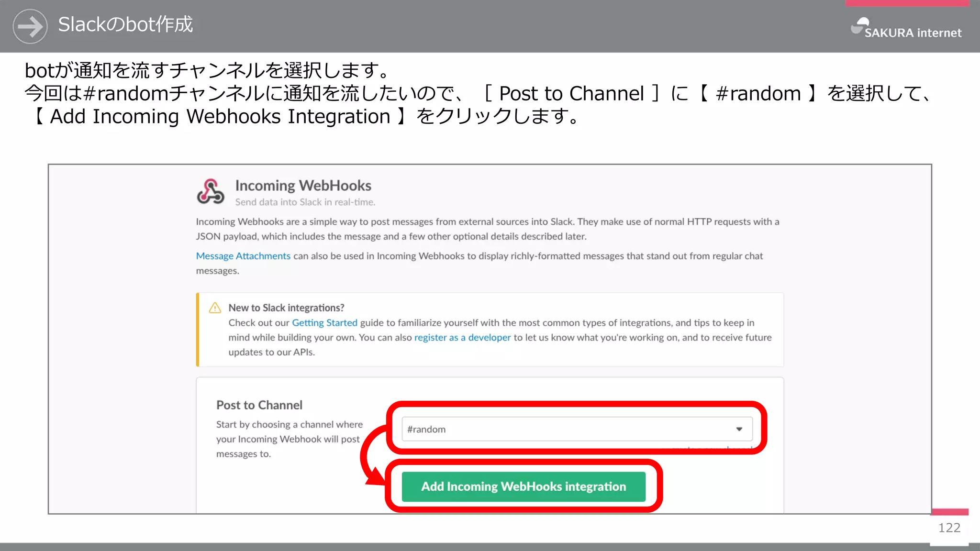Click the arrow circle icon beside slide title

[x=30, y=26]
